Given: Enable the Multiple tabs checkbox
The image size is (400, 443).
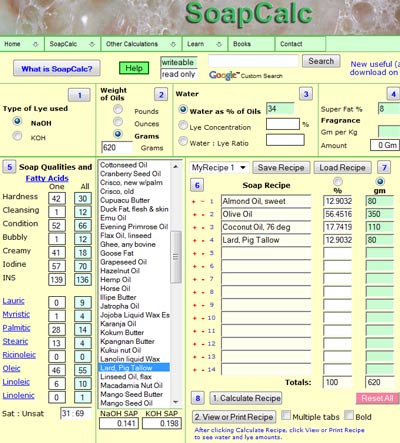Looking at the screenshot, I should (286, 415).
